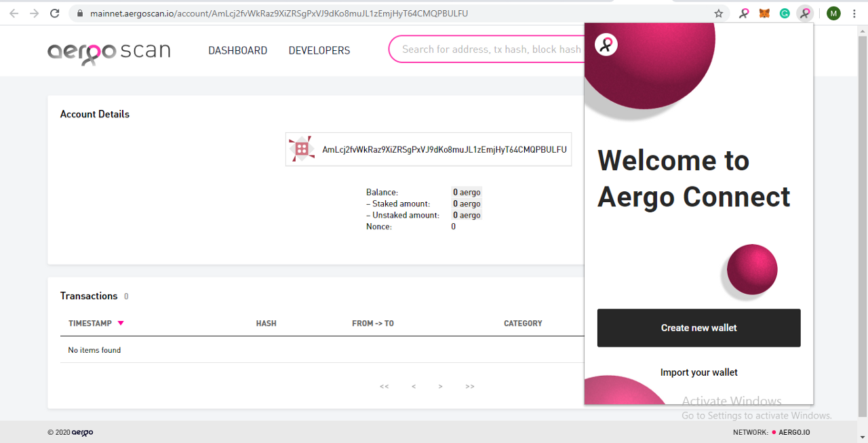Click the TIMESTAMP column header
868x443 pixels.
click(90, 323)
